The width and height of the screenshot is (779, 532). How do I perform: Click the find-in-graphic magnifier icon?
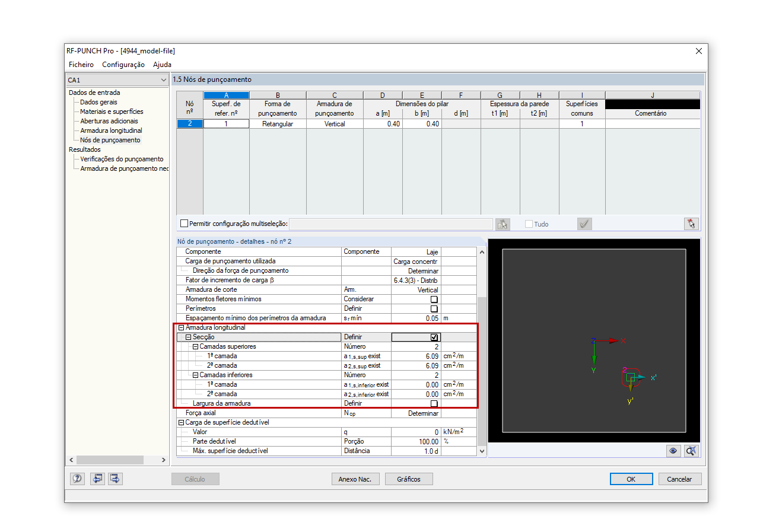point(691,451)
